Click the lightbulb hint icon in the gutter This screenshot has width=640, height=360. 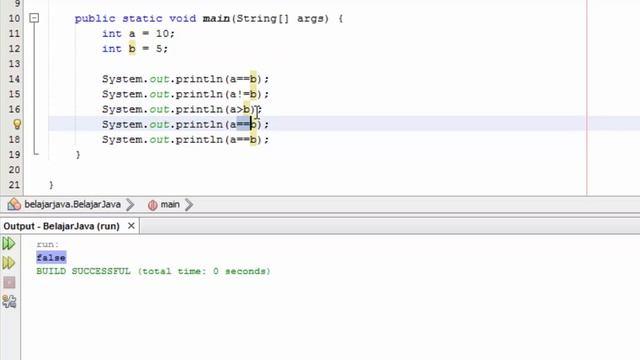point(17,124)
